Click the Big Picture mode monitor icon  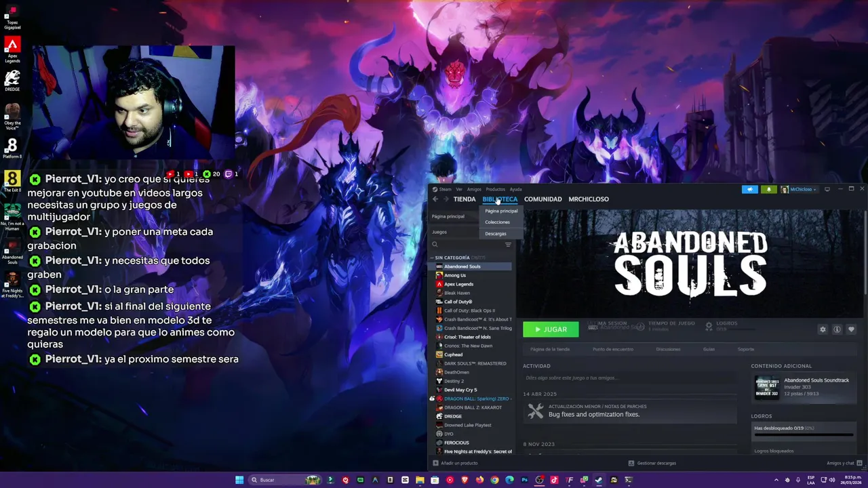point(827,189)
